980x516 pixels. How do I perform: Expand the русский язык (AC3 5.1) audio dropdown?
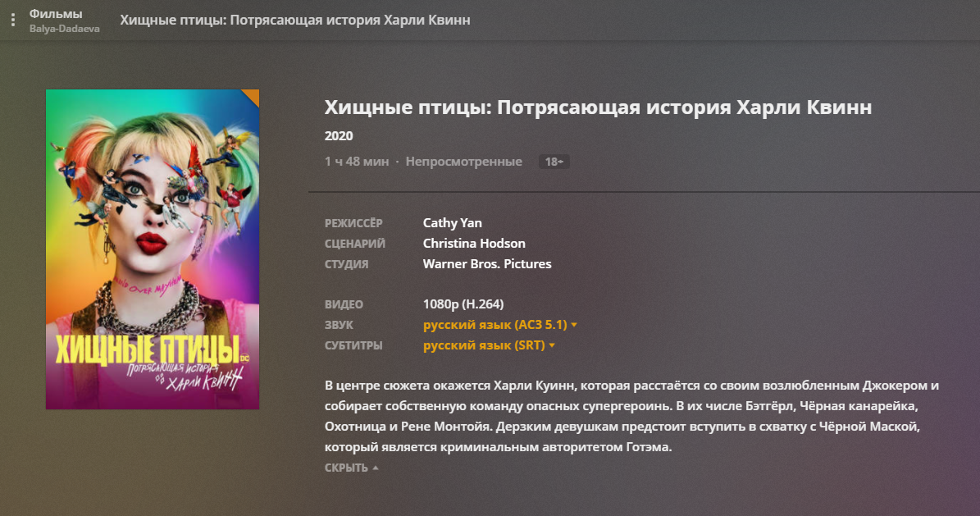coord(500,325)
